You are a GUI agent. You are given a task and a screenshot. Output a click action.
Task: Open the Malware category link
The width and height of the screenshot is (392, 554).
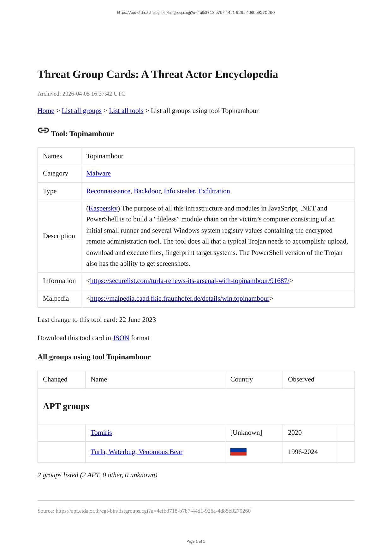pyautogui.click(x=98, y=174)
